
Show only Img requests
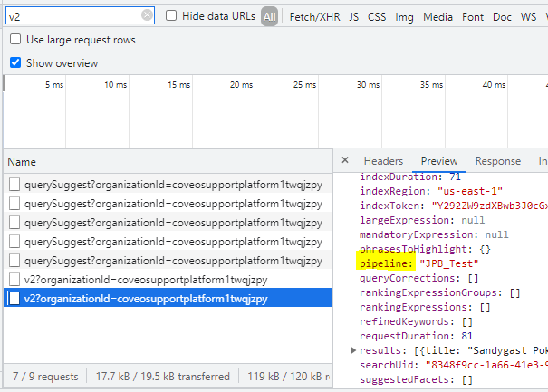click(404, 16)
